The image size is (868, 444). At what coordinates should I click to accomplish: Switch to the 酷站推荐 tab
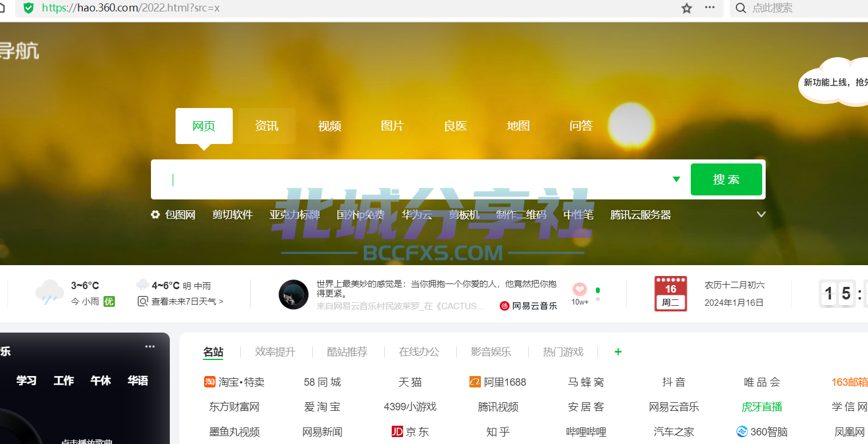347,351
